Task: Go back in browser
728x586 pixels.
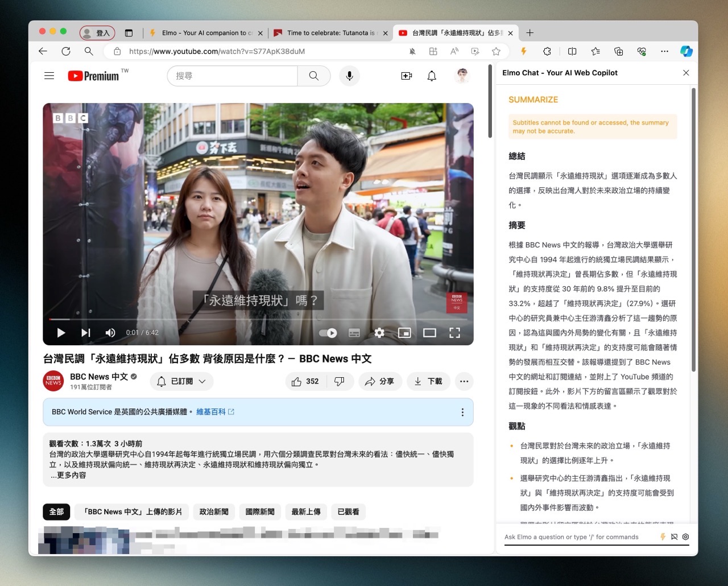Action: [x=43, y=51]
